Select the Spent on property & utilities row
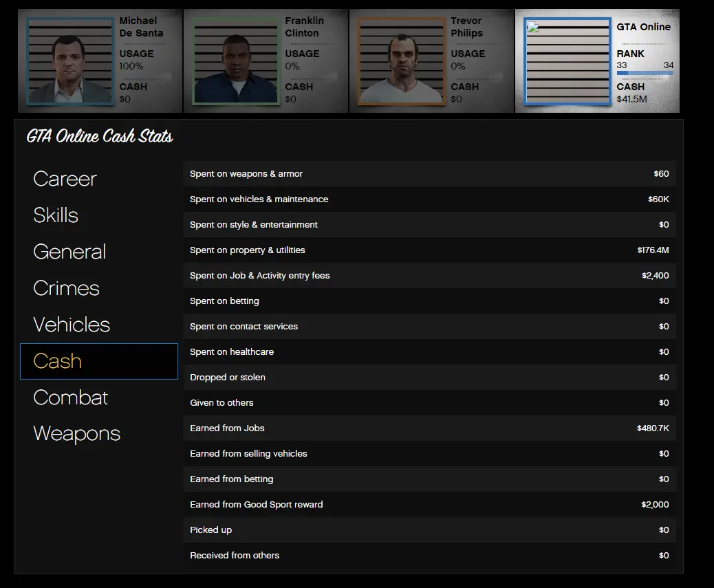Screen dimensions: 714x588 pos(429,250)
